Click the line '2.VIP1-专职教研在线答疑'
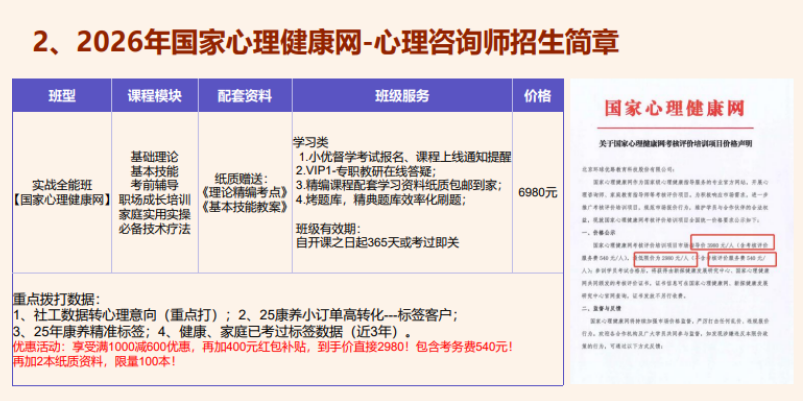Viewport: 804px width, 401px height. click(x=367, y=171)
